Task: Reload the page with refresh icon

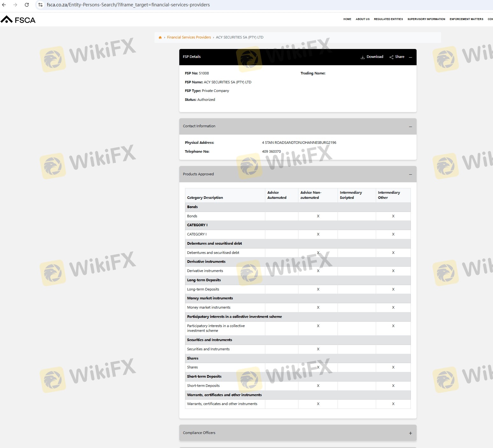Action: (27, 5)
